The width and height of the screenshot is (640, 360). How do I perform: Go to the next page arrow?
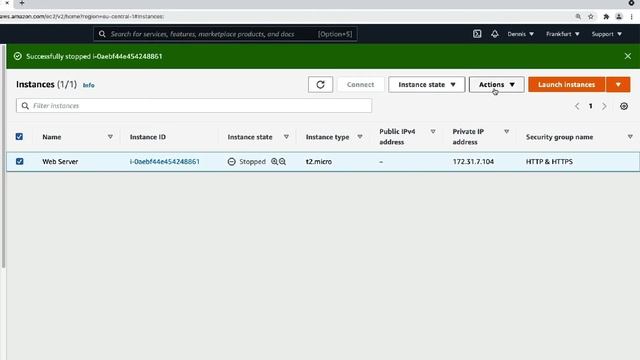pyautogui.click(x=604, y=106)
